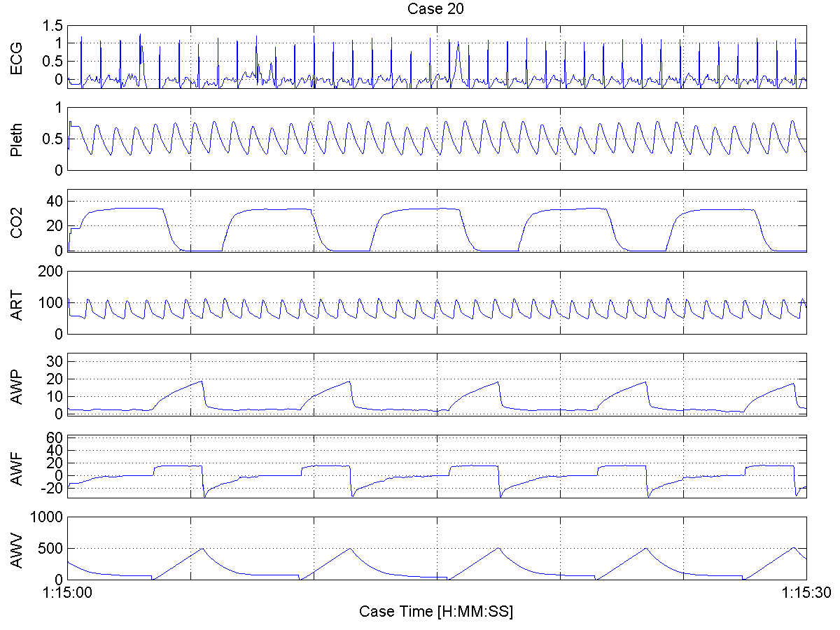Screen dimensions: 840x630
Task: Click the 60 tick on AWF axis
Action: tap(55, 437)
